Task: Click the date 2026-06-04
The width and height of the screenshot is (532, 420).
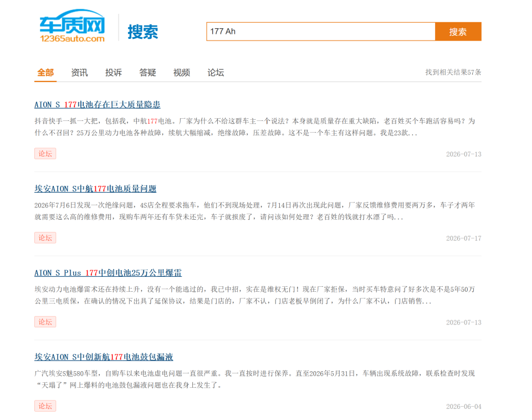Action: pos(463,407)
